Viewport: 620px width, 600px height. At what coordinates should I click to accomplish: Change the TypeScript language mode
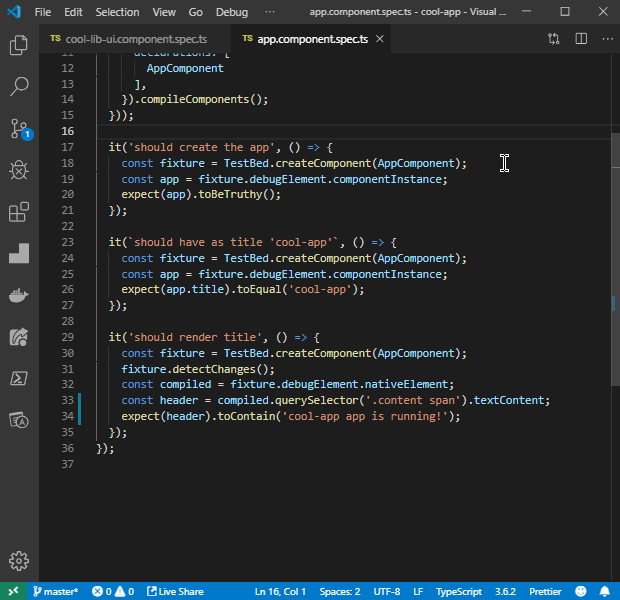(x=458, y=591)
